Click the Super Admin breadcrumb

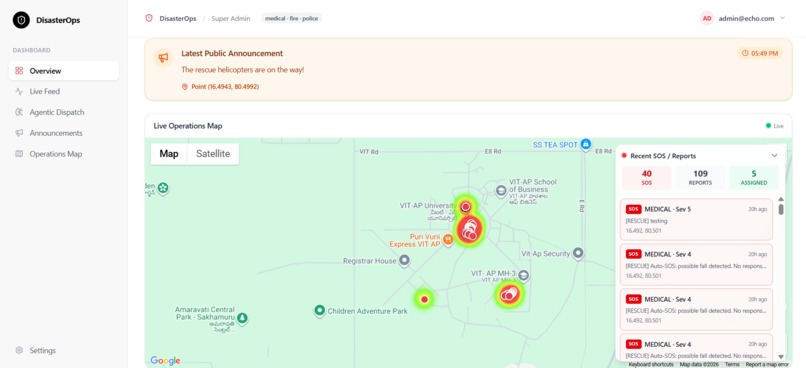click(231, 19)
